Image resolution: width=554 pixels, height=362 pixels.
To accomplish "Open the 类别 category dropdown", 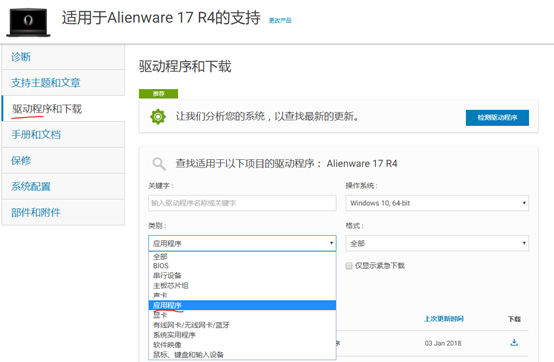I will (242, 243).
